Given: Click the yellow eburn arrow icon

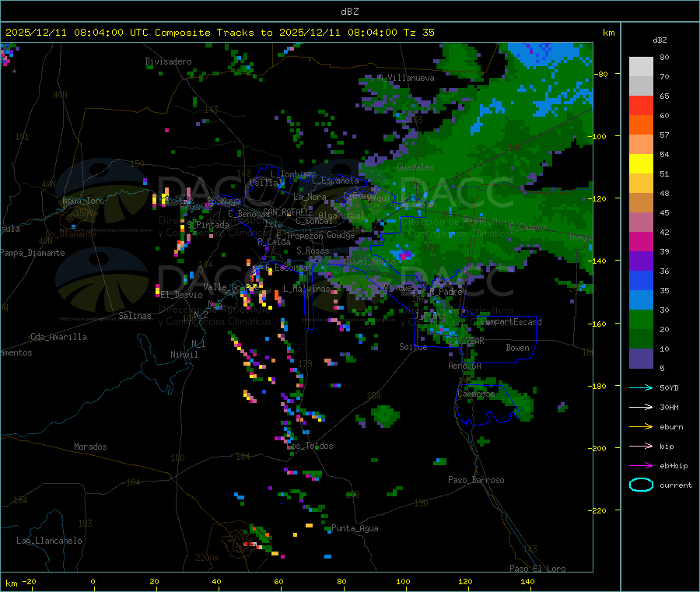Looking at the screenshot, I should point(641,427).
